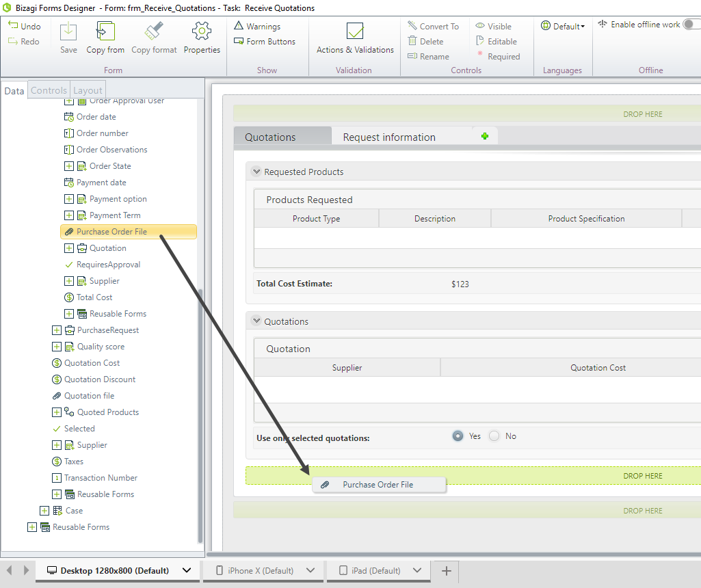
Task: Expand the PurchaseRequest node
Action: pyautogui.click(x=56, y=330)
